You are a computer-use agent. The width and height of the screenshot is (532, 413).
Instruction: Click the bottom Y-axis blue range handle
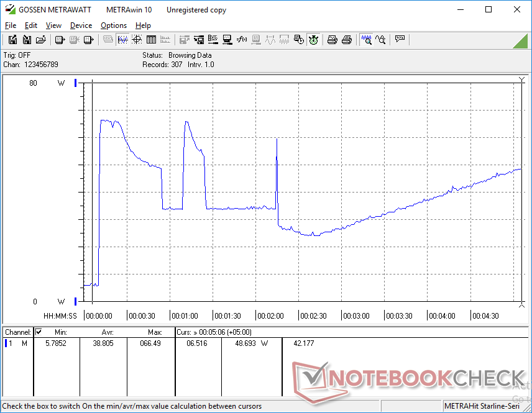[x=76, y=301]
